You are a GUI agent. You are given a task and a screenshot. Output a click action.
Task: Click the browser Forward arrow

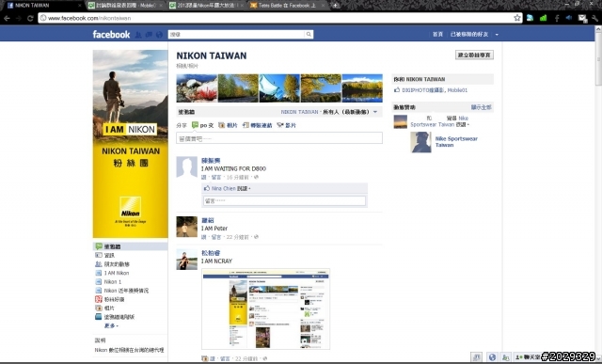click(19, 18)
